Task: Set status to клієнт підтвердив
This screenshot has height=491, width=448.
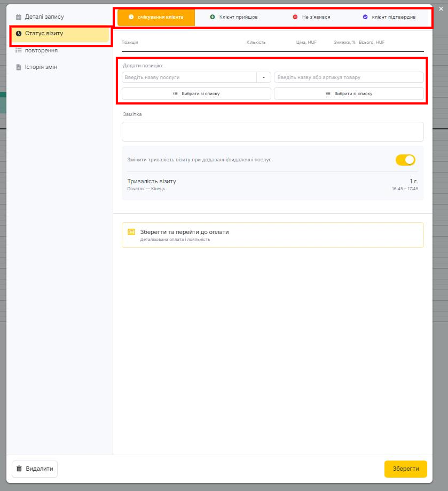Action: [x=389, y=17]
